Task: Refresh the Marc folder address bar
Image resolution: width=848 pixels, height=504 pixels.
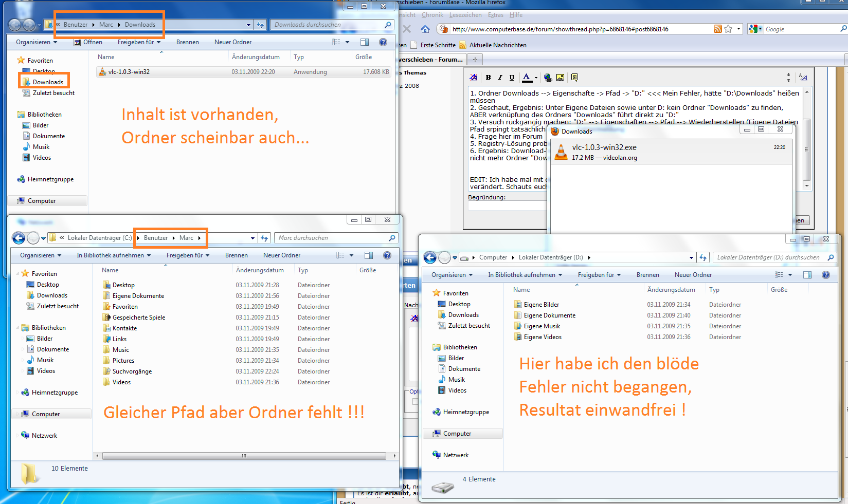Action: pyautogui.click(x=264, y=238)
